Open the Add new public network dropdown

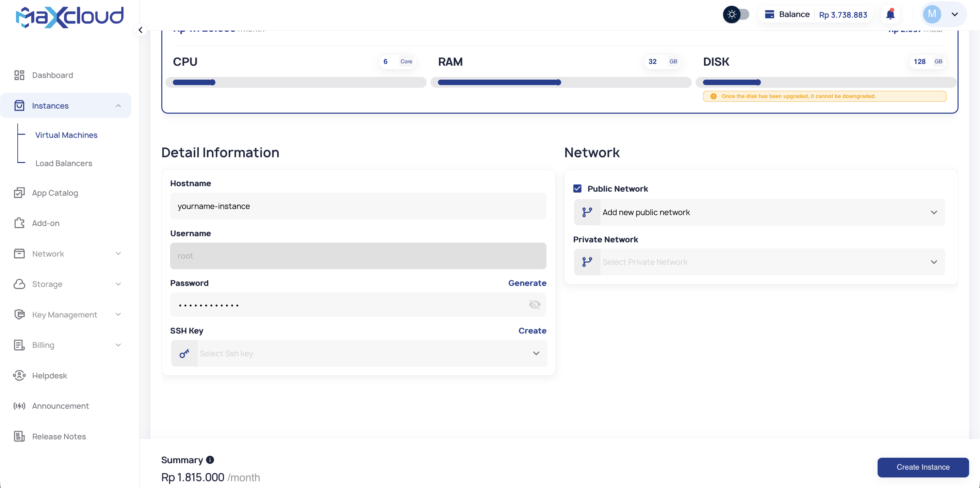coord(759,212)
